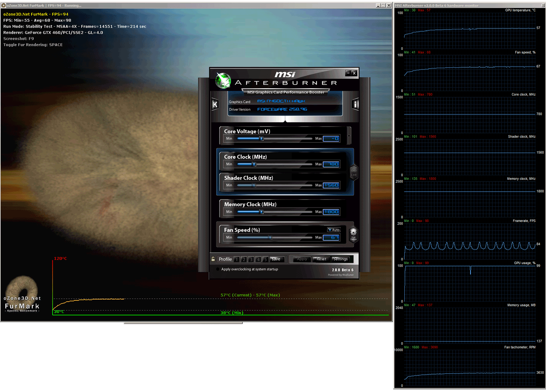
Task: Open Afterburner Settings
Action: click(340, 259)
